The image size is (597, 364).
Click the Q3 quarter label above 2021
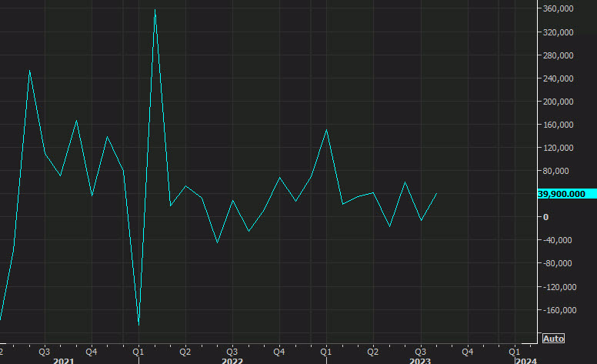tap(44, 350)
